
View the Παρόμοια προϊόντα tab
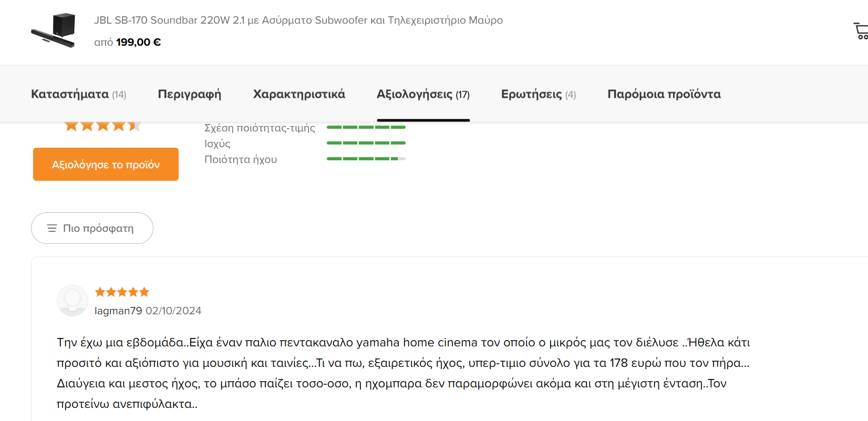click(x=664, y=94)
